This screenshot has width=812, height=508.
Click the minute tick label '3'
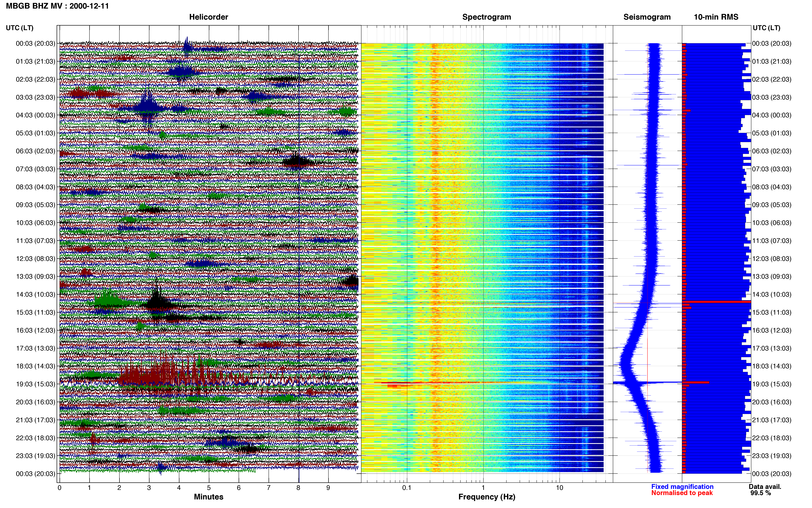149,488
